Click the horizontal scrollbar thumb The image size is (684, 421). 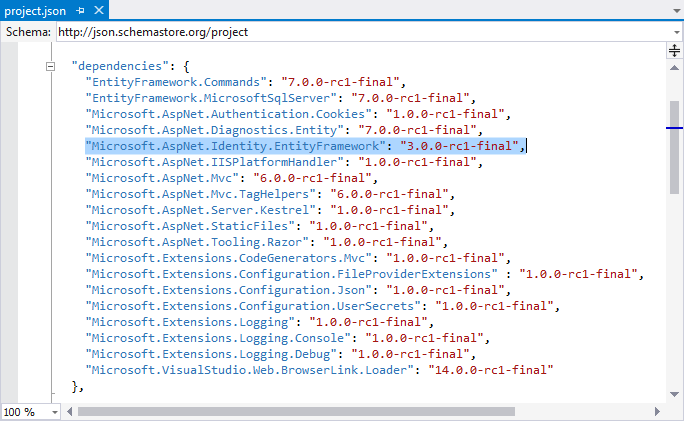click(296, 411)
